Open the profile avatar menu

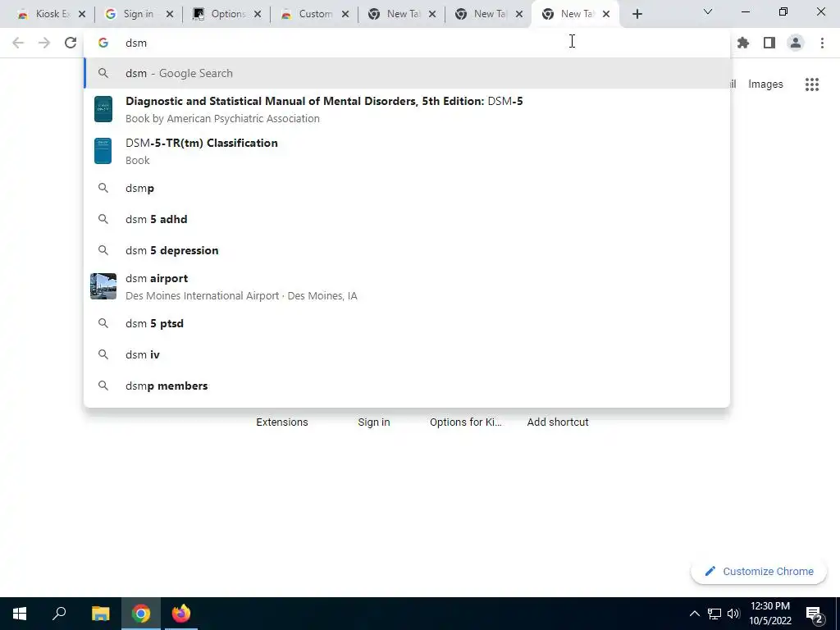[x=796, y=43]
